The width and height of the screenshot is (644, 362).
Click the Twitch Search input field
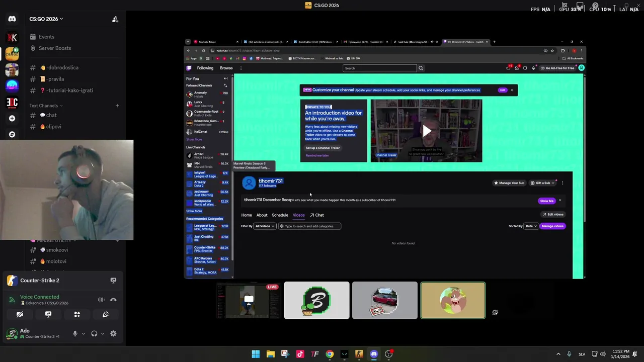click(x=380, y=68)
